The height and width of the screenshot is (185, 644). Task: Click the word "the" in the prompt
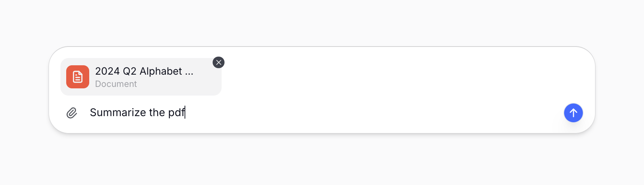[157, 113]
